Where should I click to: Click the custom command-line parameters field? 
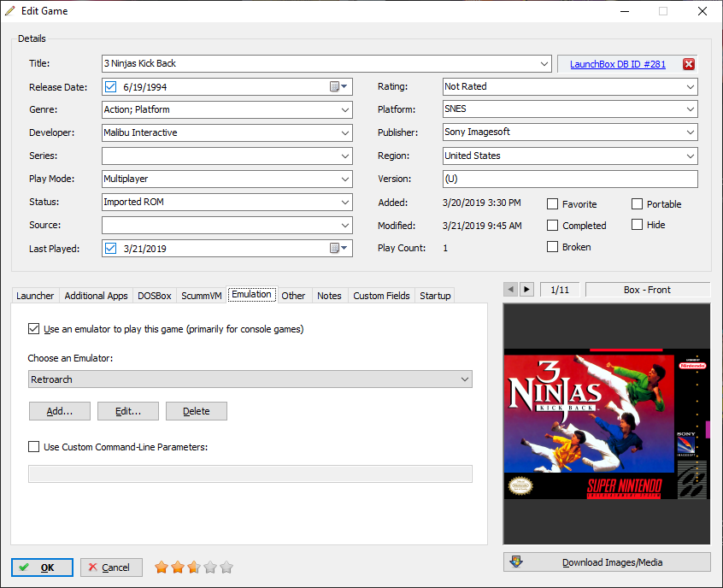coord(250,473)
